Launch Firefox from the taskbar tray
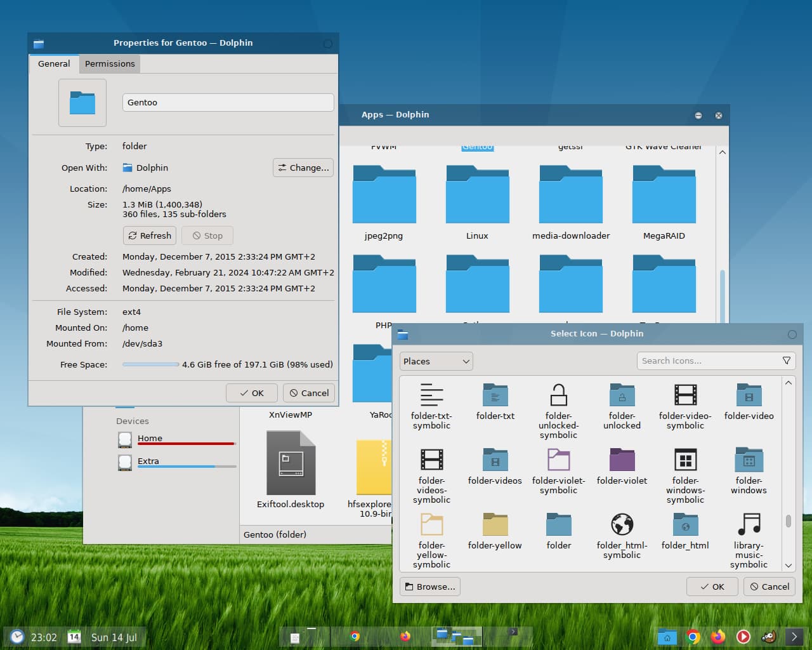This screenshot has width=812, height=650. [x=718, y=637]
